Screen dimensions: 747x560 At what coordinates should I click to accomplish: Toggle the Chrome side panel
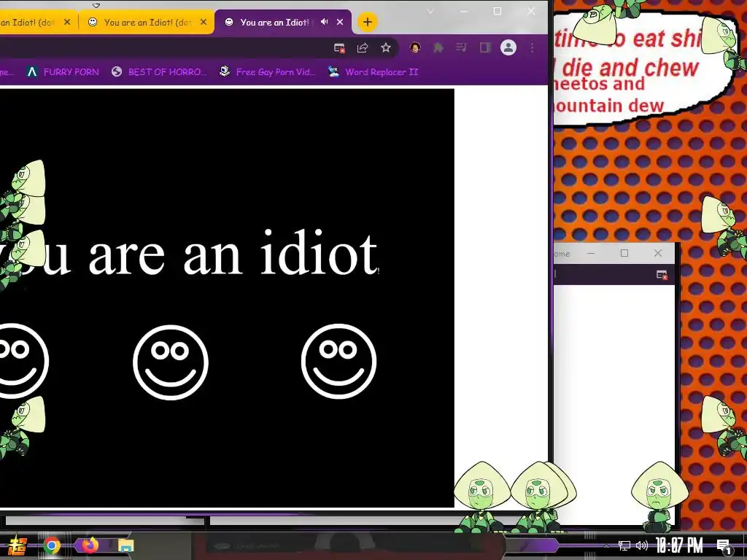point(485,47)
